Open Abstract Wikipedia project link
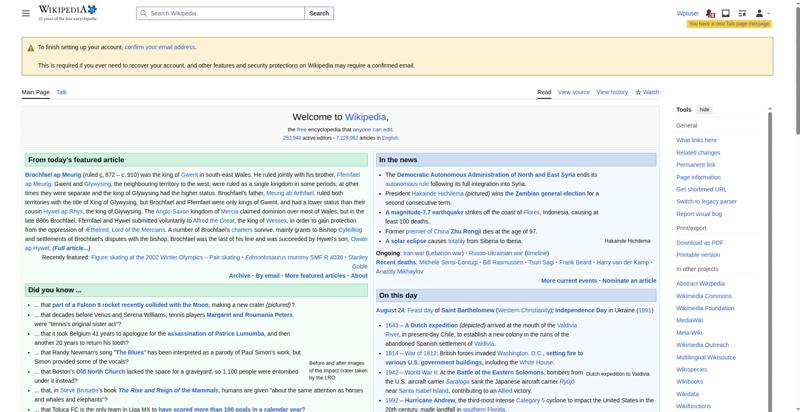Viewport: 800px width, 412px height. [700, 284]
